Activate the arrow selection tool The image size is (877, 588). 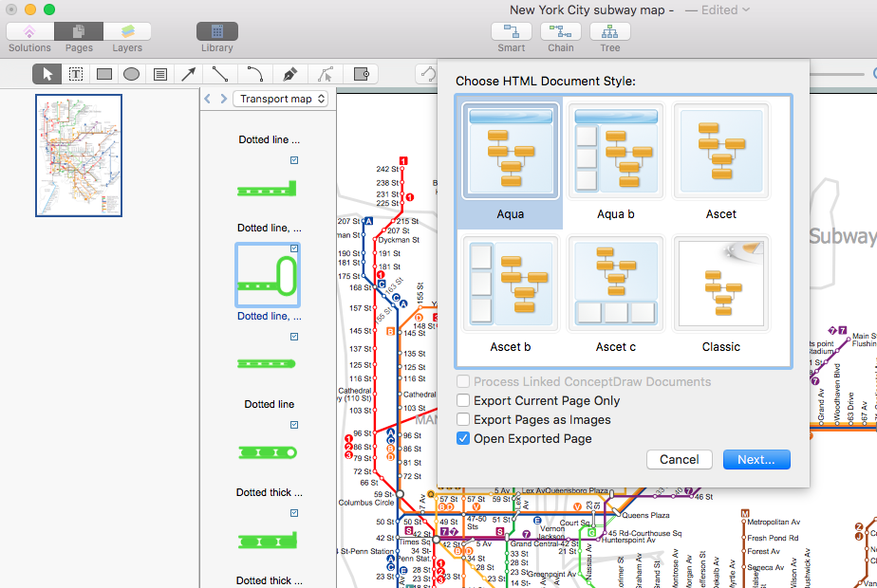(47, 74)
